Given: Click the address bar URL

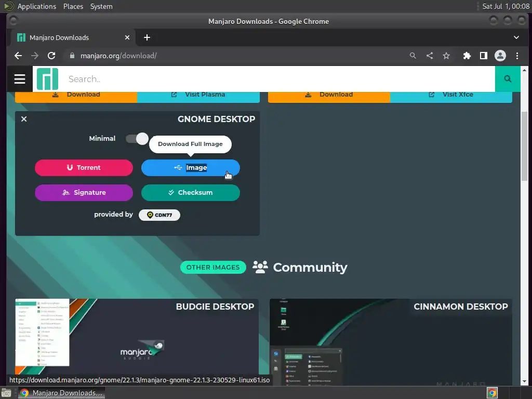Looking at the screenshot, I should pyautogui.click(x=118, y=56).
